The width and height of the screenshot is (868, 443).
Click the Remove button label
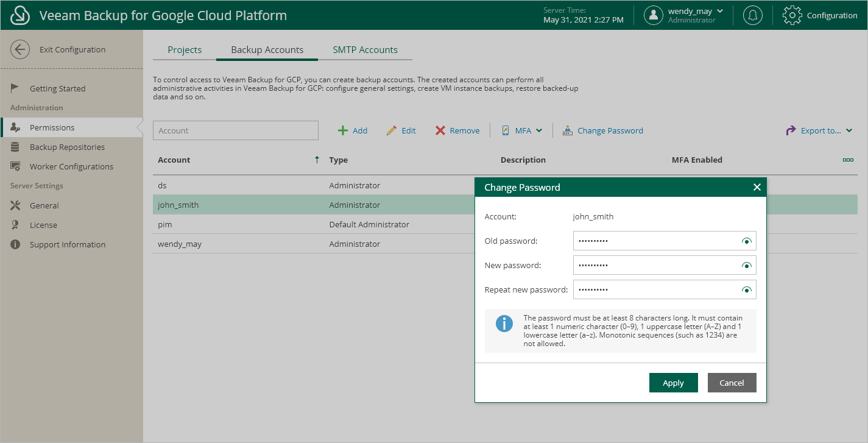pyautogui.click(x=465, y=130)
